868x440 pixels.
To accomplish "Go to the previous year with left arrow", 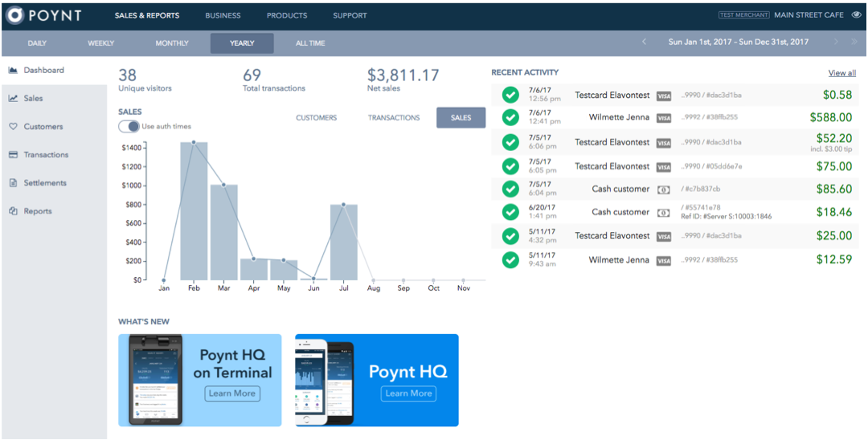I will tap(644, 42).
